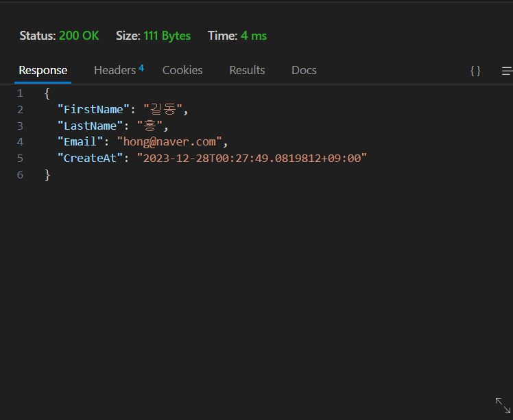Click line number 6 in the gutter
The image size is (513, 420).
tap(20, 175)
